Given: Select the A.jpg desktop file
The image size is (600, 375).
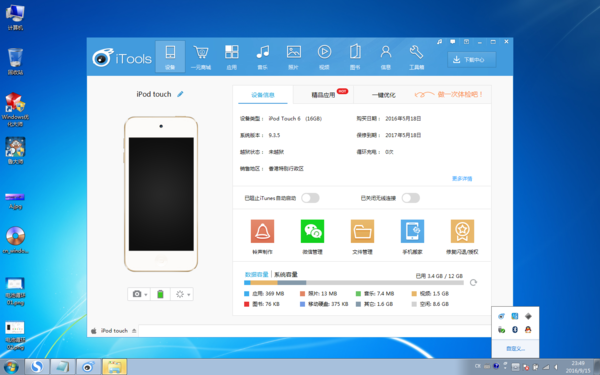Looking at the screenshot, I should [15, 201].
